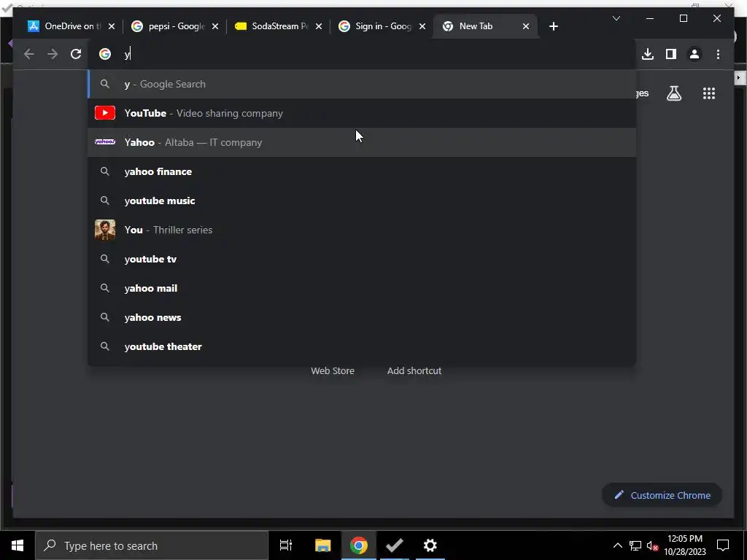
Task: Close the pepsi Google tab
Action: pos(215,26)
